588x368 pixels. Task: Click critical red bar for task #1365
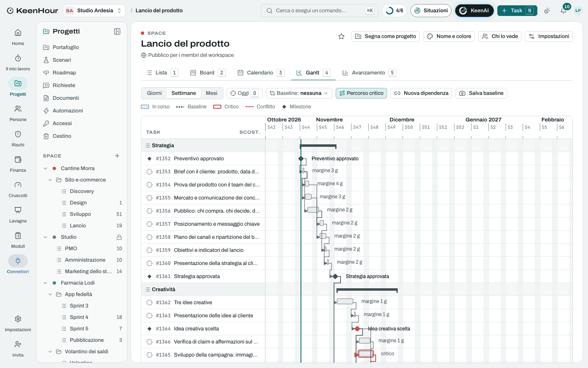(x=366, y=354)
